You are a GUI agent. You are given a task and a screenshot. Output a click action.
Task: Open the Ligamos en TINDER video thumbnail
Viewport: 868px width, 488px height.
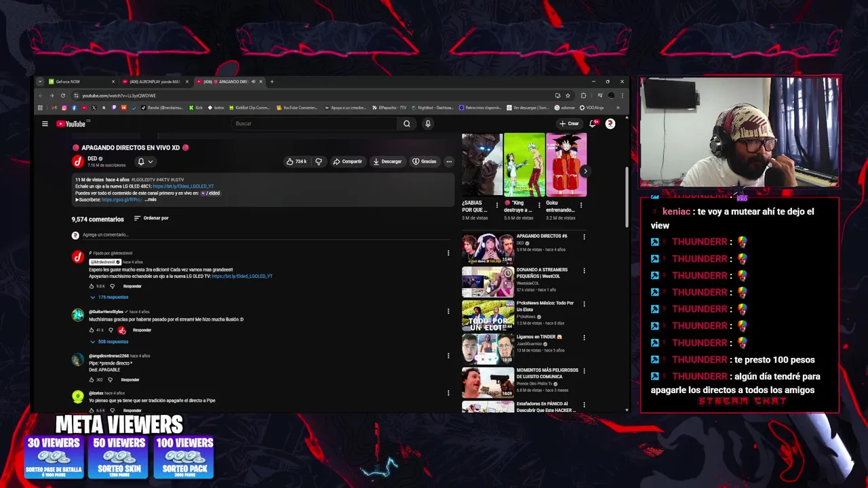coord(488,349)
